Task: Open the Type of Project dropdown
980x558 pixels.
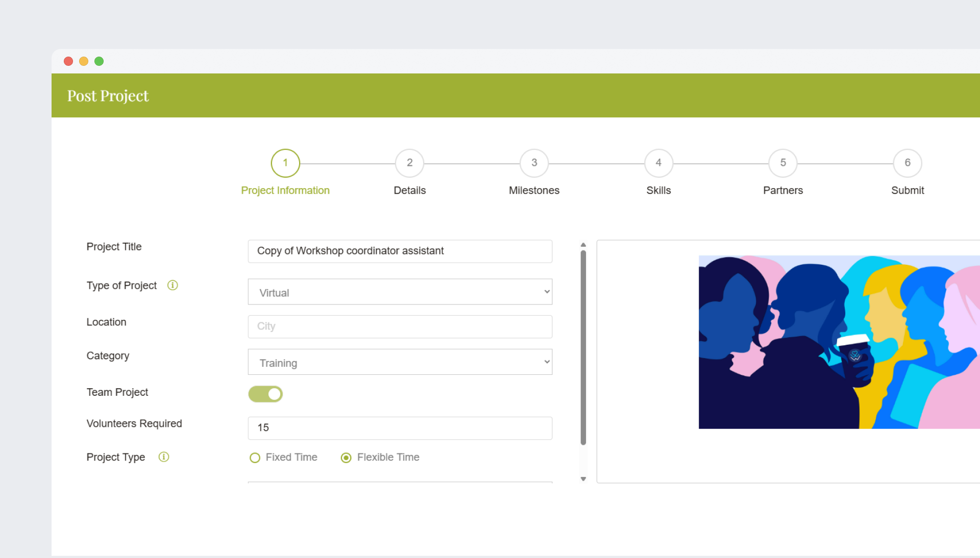Action: coord(400,292)
